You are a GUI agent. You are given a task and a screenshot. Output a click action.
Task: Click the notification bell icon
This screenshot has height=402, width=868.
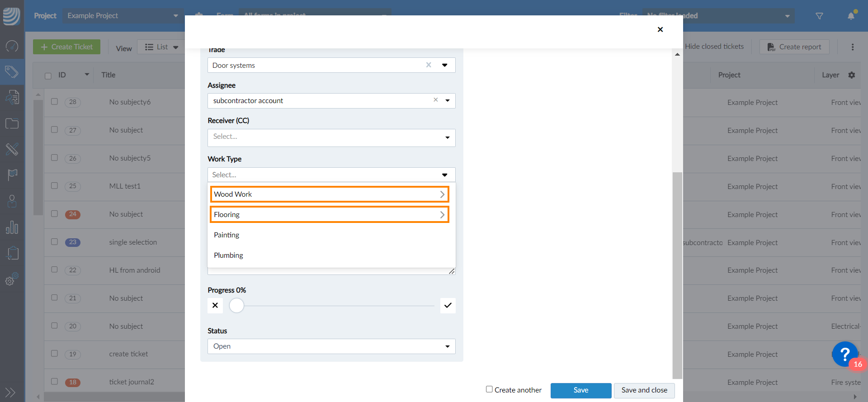(851, 16)
